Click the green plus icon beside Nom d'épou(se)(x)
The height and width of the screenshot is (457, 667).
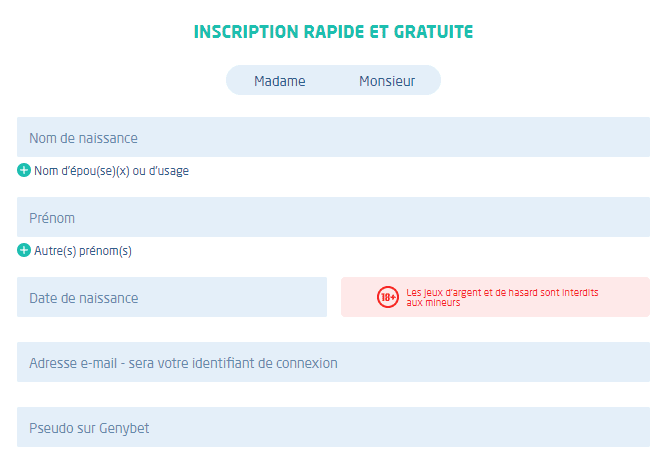(24, 170)
